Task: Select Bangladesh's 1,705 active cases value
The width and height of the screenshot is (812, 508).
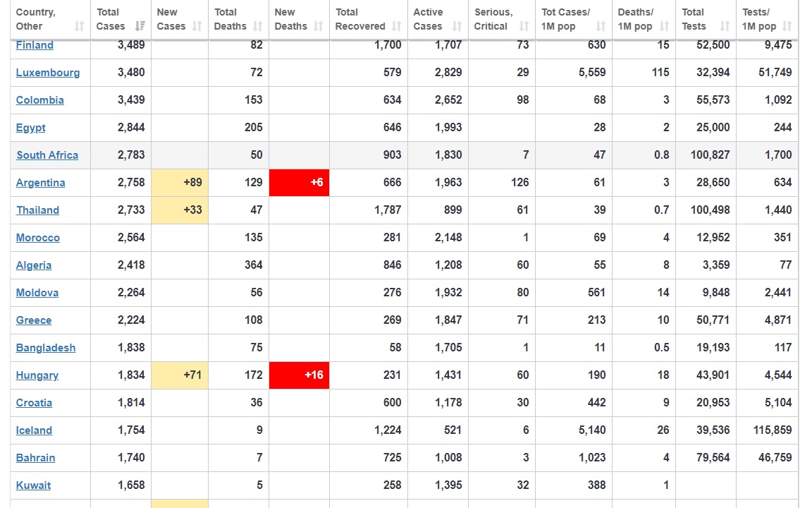Action: [x=448, y=347]
